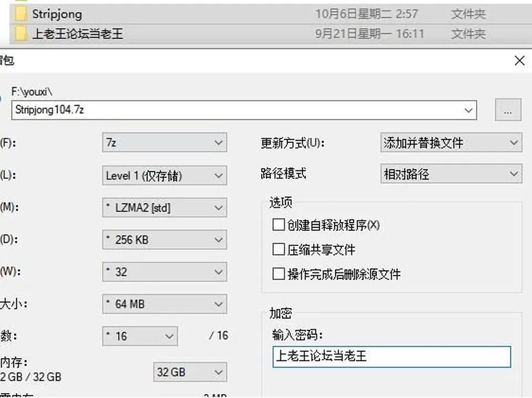The width and height of the screenshot is (532, 398).
Task: Click the 文件夹 type cell of Stripjong
Action: click(468, 14)
